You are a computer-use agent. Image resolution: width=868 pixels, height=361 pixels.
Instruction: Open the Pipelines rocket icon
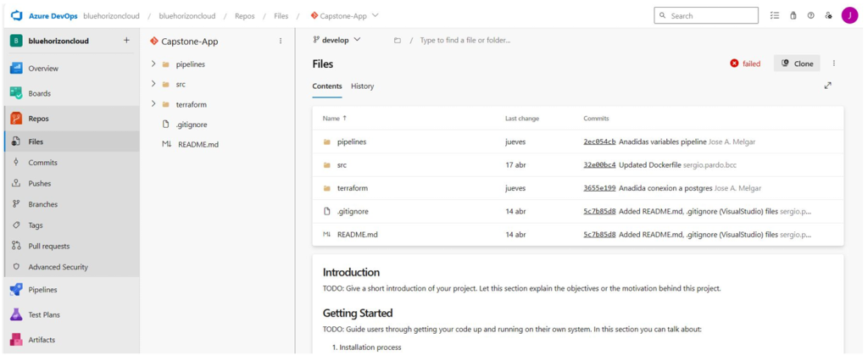coord(16,290)
